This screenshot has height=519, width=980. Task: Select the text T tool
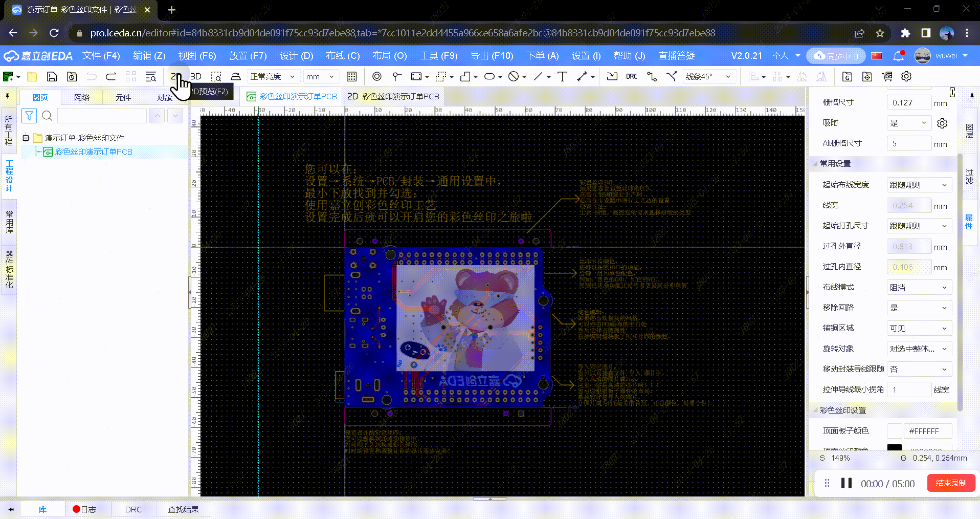click(x=562, y=77)
